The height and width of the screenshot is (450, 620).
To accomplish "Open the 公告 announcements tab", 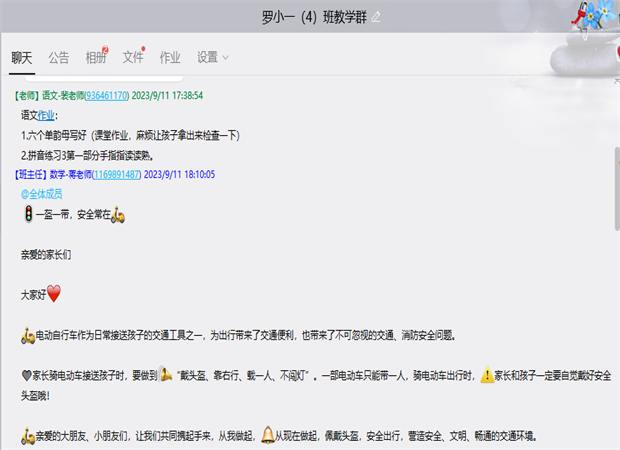I will coord(59,57).
